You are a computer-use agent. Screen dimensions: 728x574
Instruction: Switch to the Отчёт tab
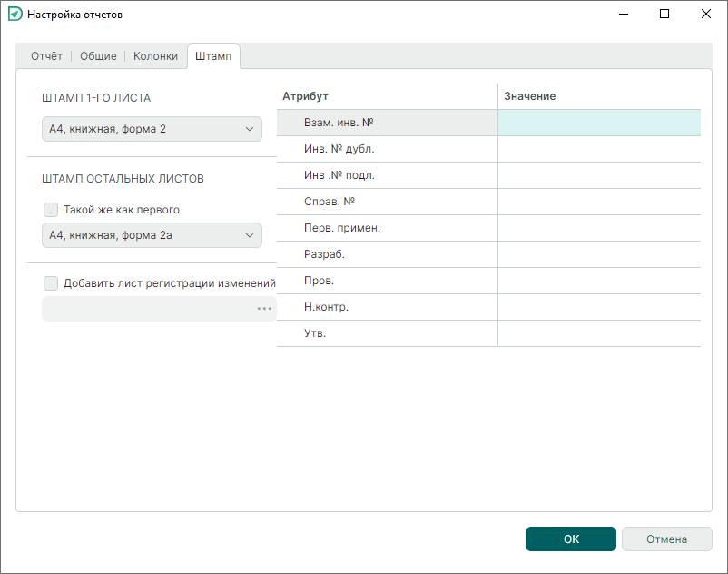46,56
